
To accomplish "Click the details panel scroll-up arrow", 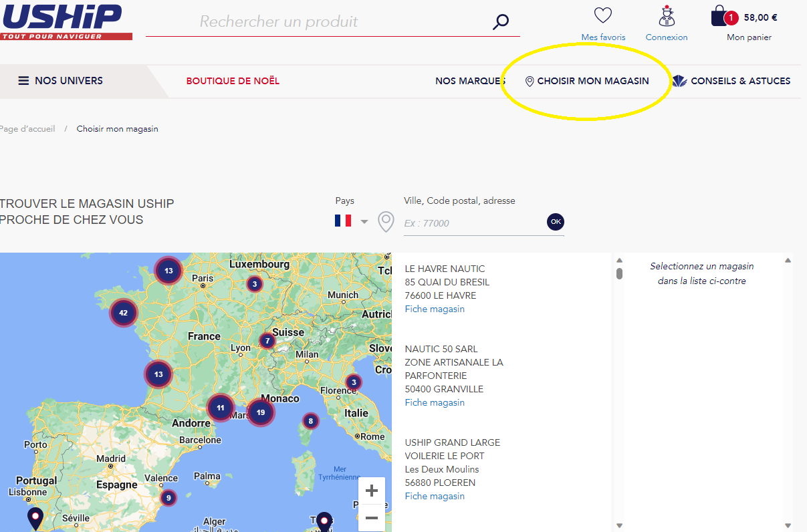I will click(x=788, y=260).
